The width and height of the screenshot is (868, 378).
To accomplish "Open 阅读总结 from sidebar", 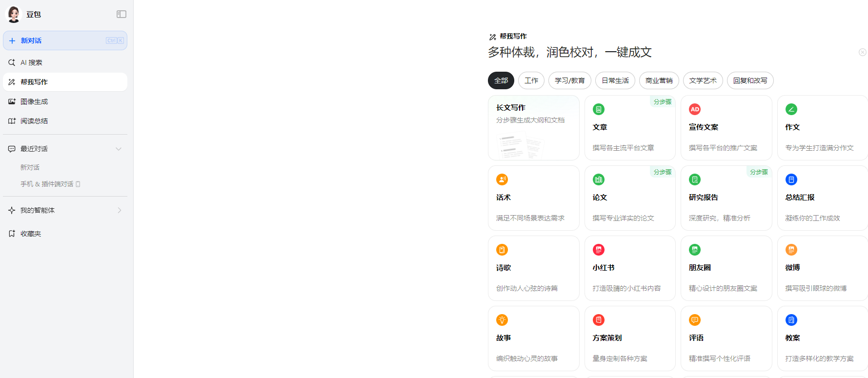I will pos(34,121).
